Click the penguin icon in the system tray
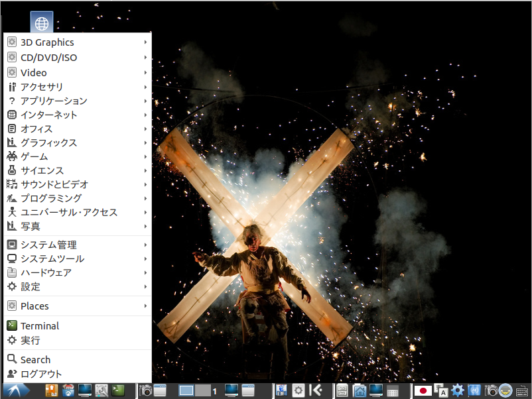The height and width of the screenshot is (399, 532). (505, 391)
